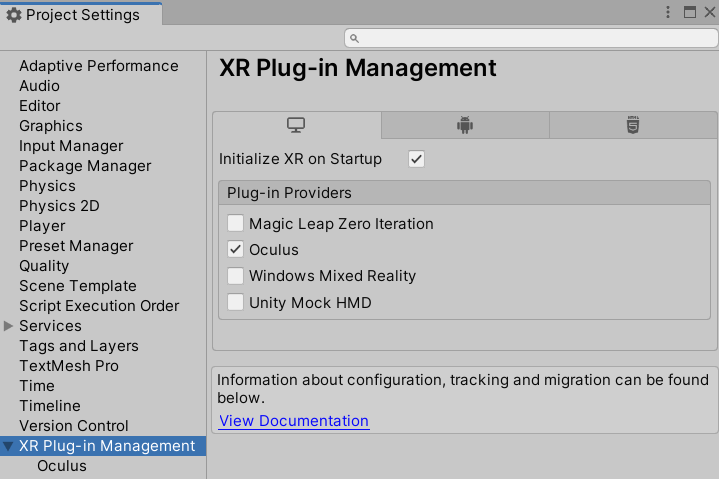719x479 pixels.
Task: Click the Project Settings gear icon
Action: click(14, 15)
